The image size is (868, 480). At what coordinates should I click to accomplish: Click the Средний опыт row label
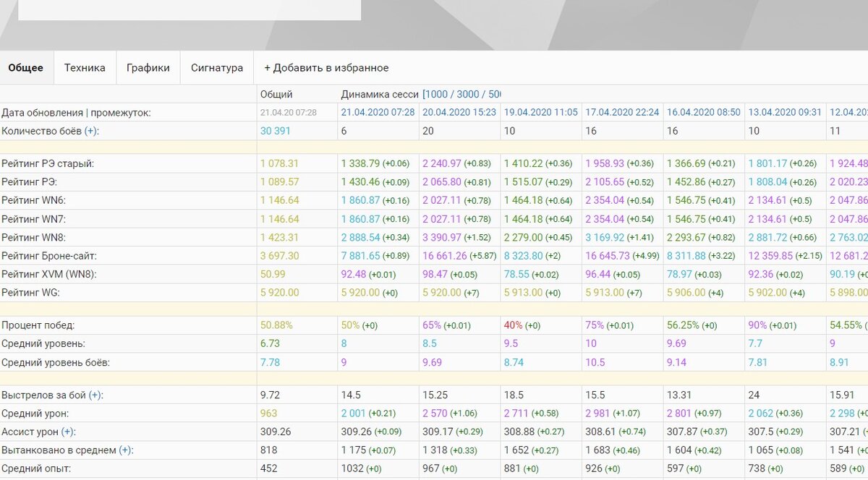pyautogui.click(x=35, y=468)
